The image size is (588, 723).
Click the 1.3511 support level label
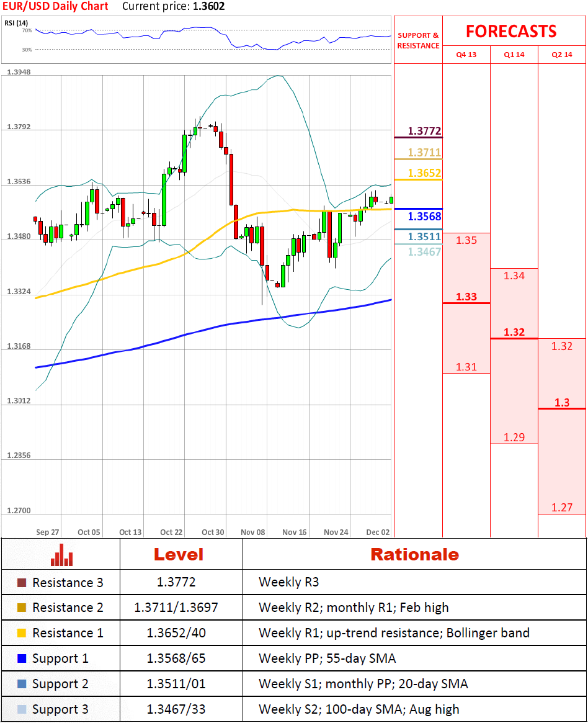tap(424, 236)
